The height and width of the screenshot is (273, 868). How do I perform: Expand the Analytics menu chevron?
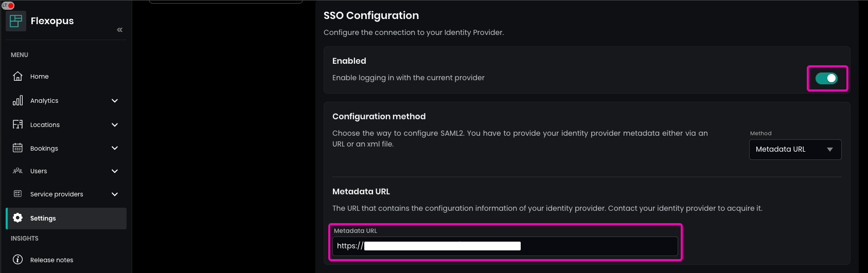click(x=115, y=101)
